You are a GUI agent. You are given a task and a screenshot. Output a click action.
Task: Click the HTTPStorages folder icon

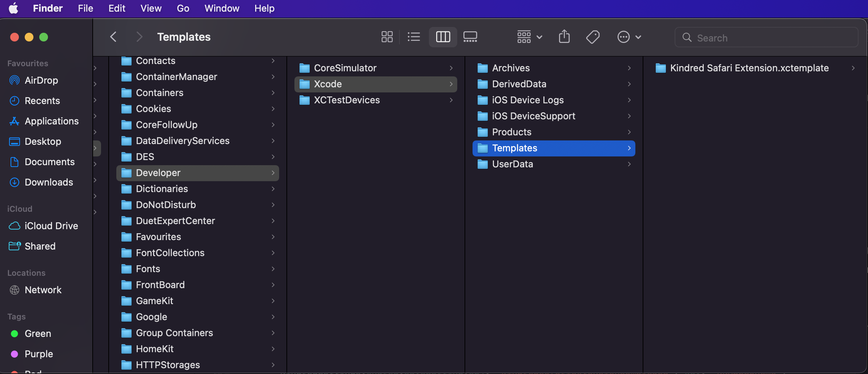pos(126,365)
